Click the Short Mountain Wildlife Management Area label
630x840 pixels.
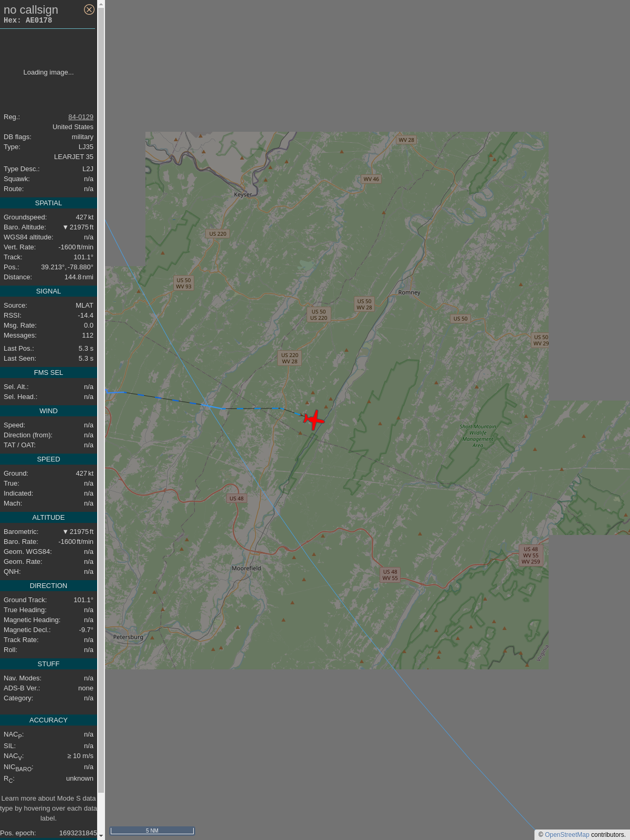click(x=478, y=436)
